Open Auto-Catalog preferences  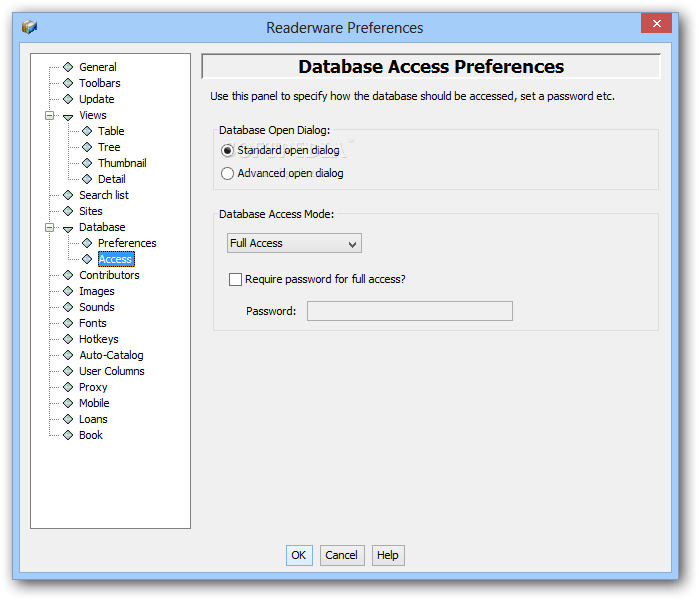[111, 355]
